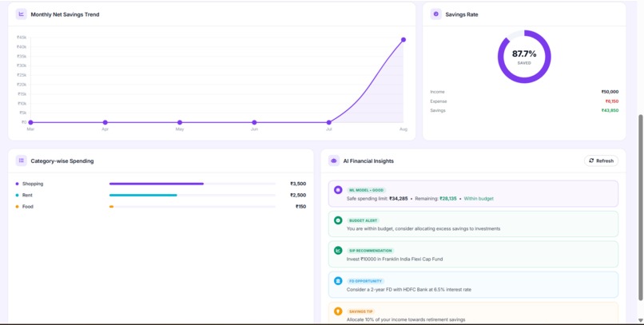The height and width of the screenshot is (325, 644).
Task: Click the remaining amount ₹28,135
Action: (x=448, y=199)
